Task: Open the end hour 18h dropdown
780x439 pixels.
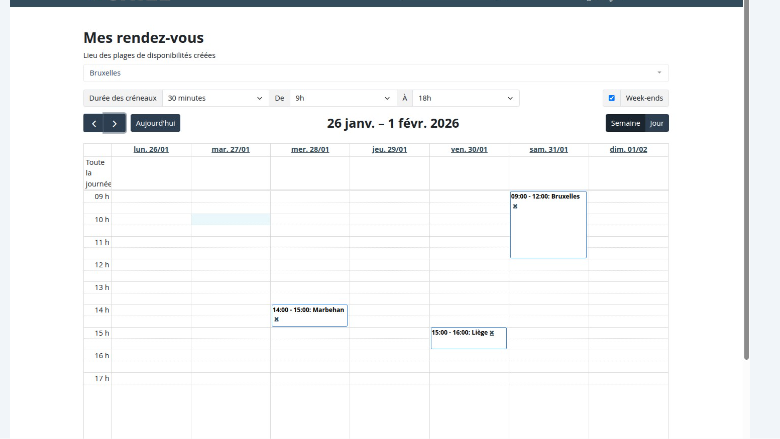Action: (466, 98)
